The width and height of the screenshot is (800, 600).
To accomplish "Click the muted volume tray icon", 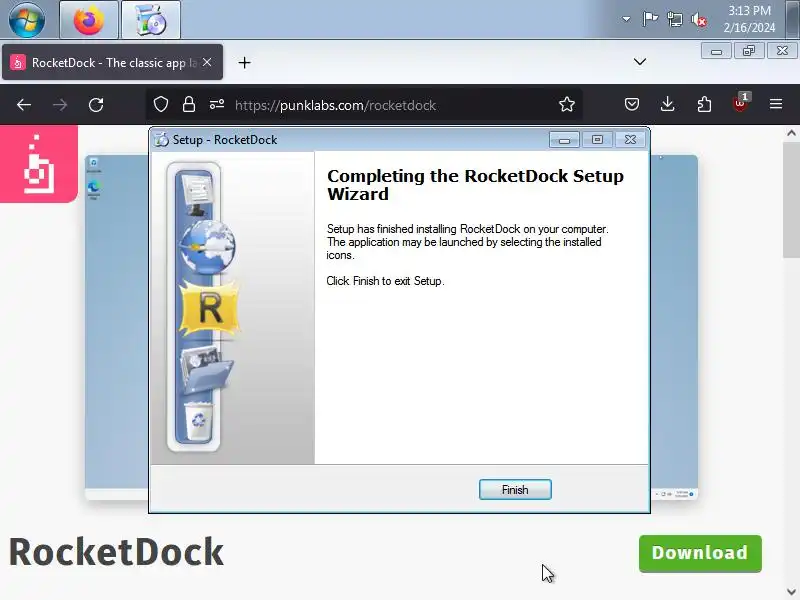I will coord(699,20).
